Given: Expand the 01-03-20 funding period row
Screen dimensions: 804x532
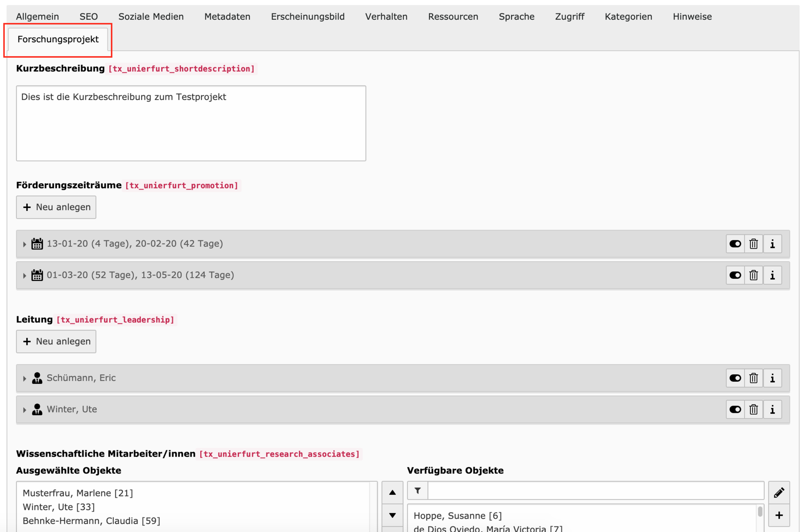Looking at the screenshot, I should click(x=24, y=275).
